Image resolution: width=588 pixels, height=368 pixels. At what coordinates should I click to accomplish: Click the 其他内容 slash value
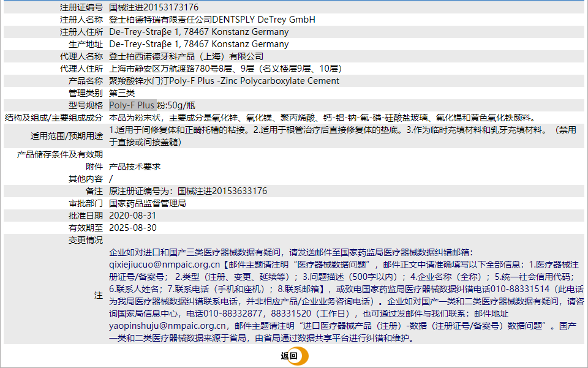(111, 179)
